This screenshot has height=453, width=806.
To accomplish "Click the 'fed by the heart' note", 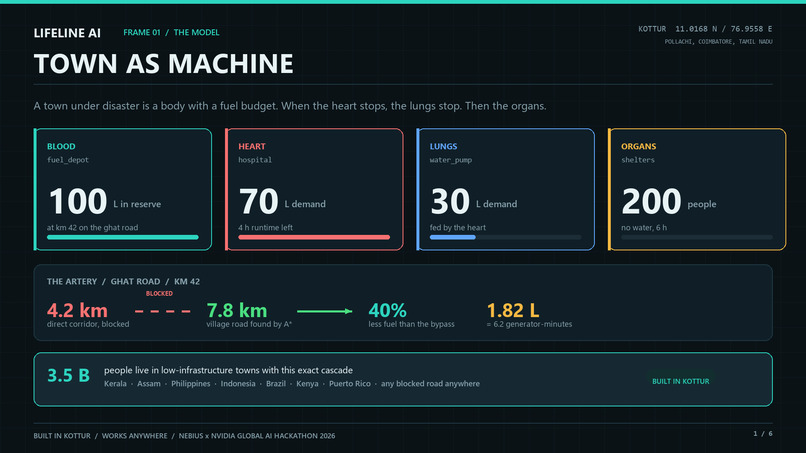I will point(457,227).
